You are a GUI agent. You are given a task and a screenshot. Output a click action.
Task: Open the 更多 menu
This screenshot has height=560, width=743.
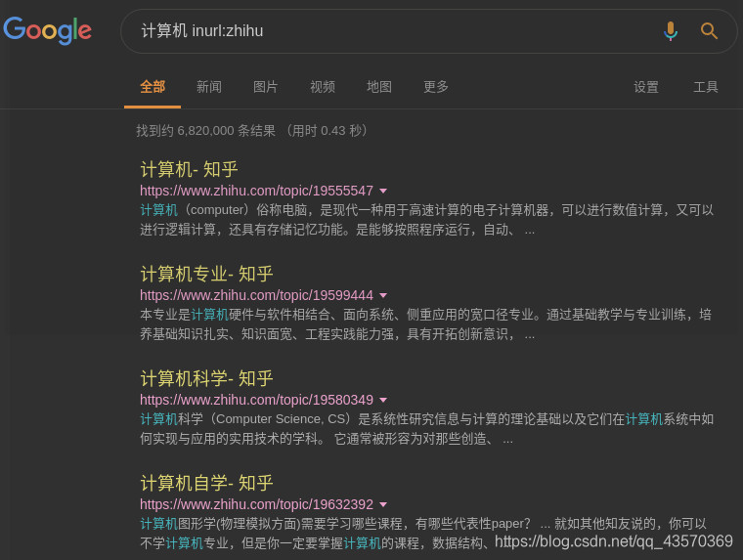click(x=435, y=87)
